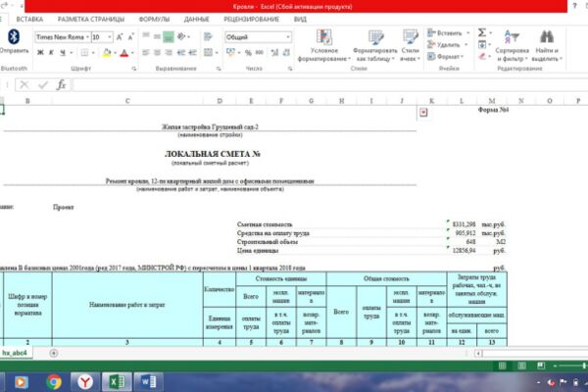
Task: Click the fx insert function icon
Action: (61, 85)
